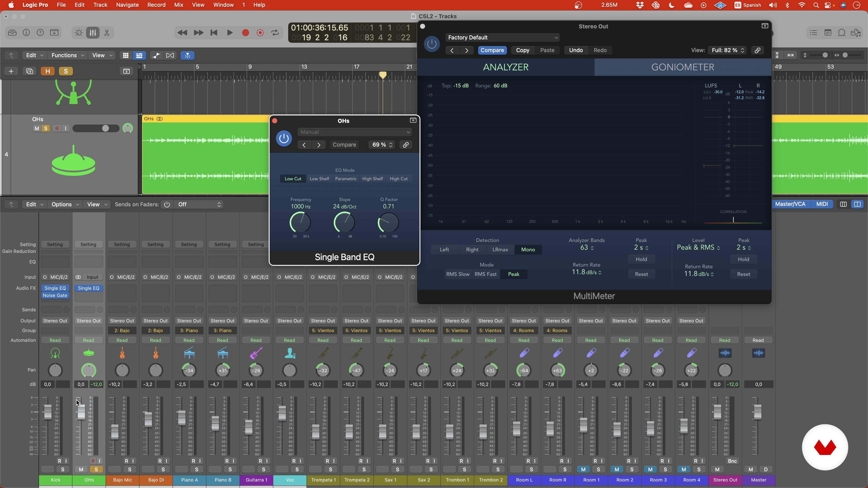
Task: Toggle Hide tracks H button
Action: (x=47, y=71)
